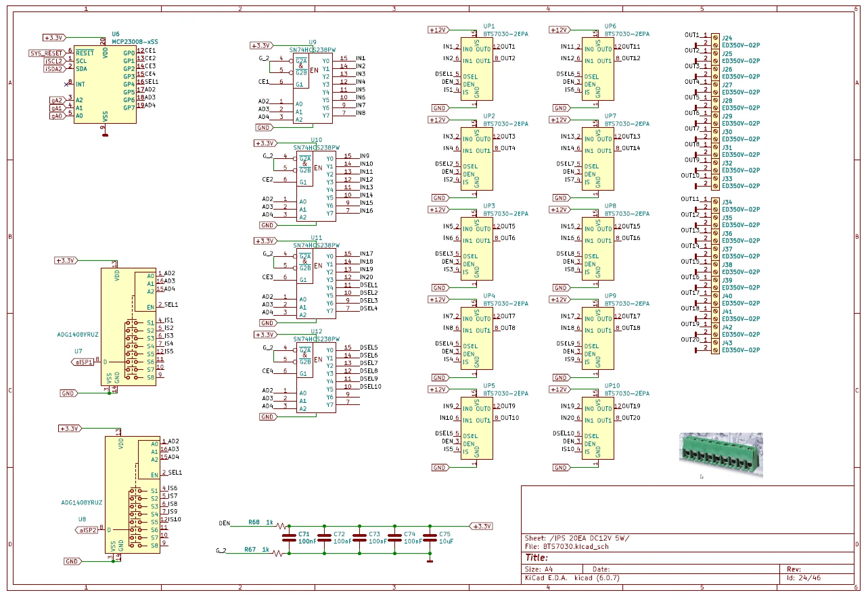Click the OUT1 net label at J24
The width and height of the screenshot is (868, 599).
coord(691,34)
